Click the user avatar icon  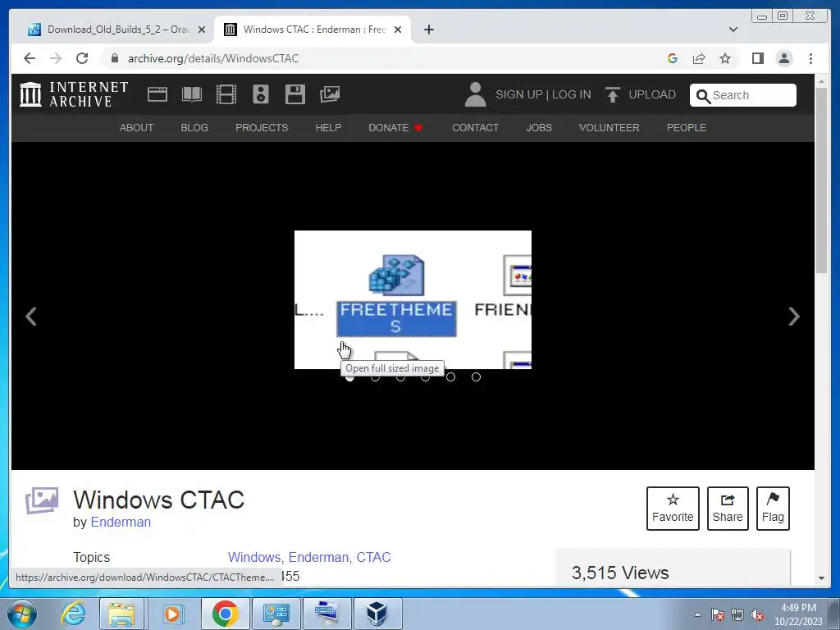tap(475, 94)
